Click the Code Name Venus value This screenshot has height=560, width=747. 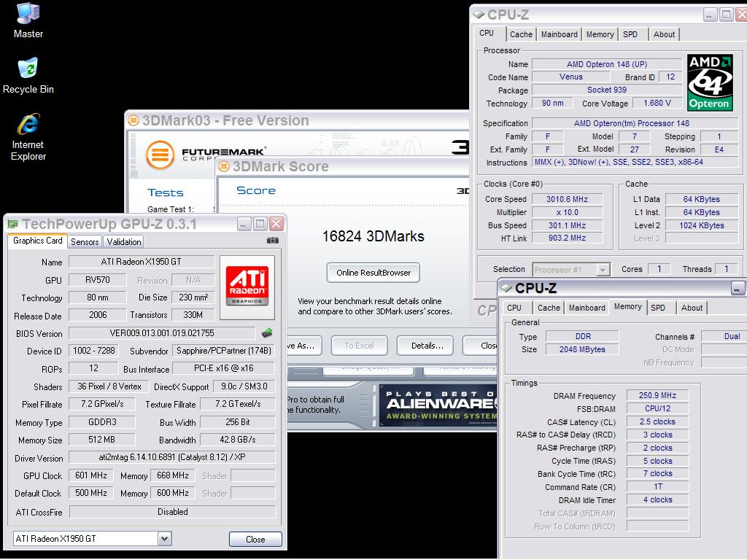tap(570, 77)
